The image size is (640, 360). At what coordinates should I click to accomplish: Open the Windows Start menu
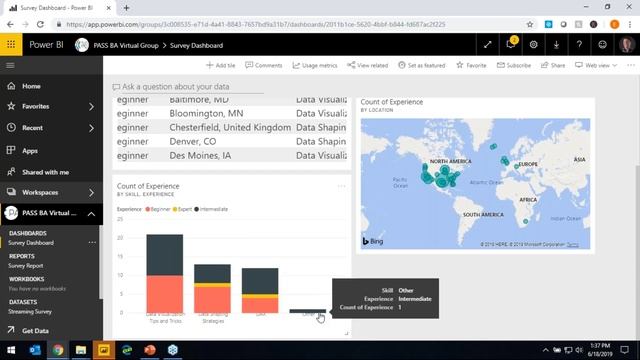[x=11, y=350]
